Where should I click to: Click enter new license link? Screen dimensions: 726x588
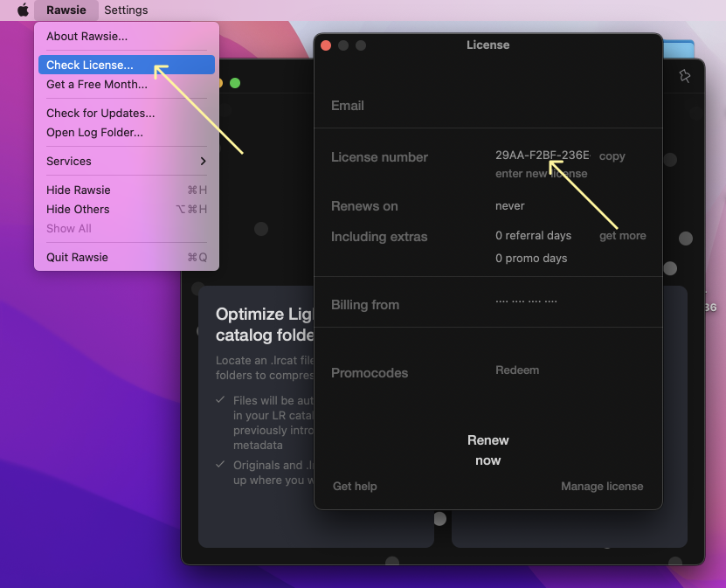(542, 174)
